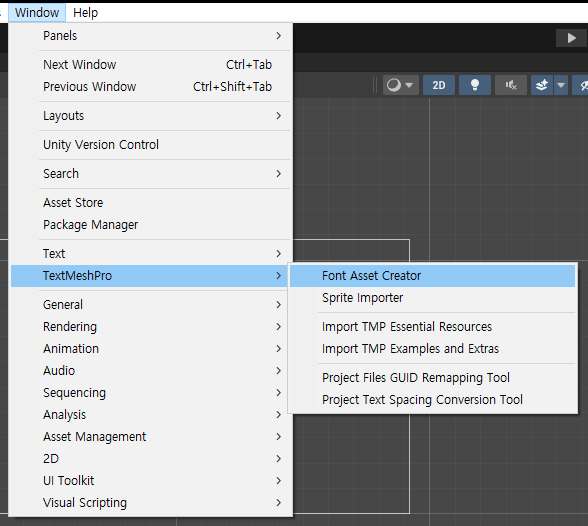Open the Help menu

[85, 13]
